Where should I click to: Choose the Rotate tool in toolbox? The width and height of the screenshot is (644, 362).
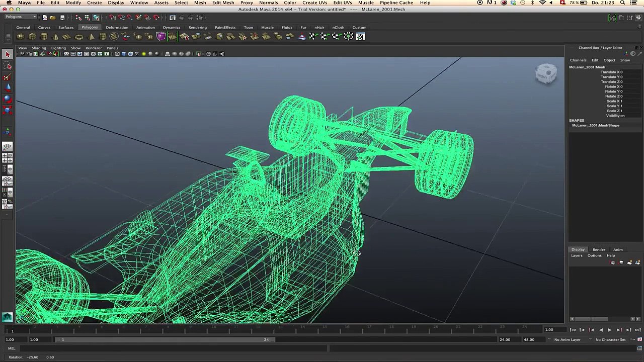(x=8, y=99)
